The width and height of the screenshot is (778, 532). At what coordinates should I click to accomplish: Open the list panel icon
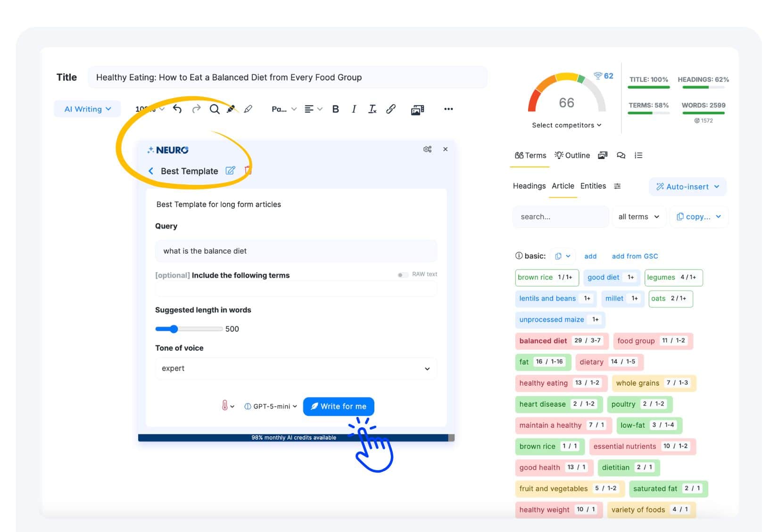[x=638, y=155]
